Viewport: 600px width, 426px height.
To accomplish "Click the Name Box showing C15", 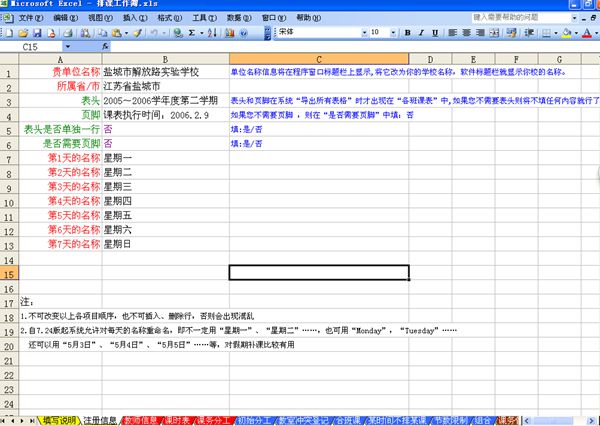I will [31, 47].
